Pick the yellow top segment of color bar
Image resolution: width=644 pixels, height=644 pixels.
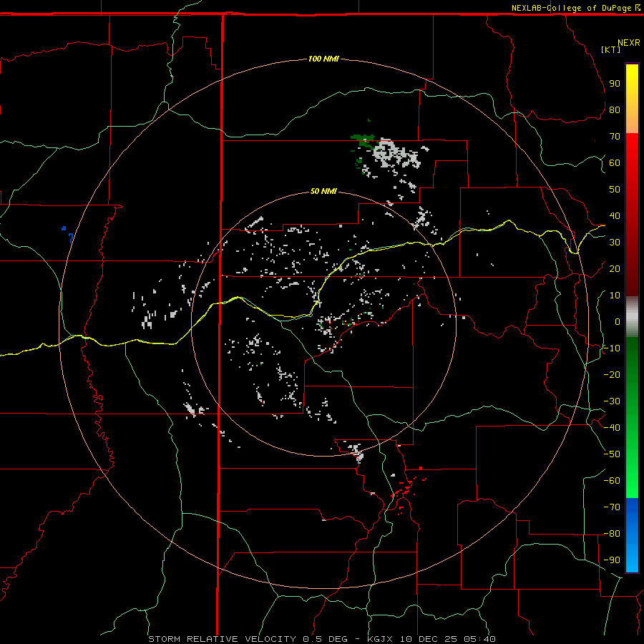(632, 99)
